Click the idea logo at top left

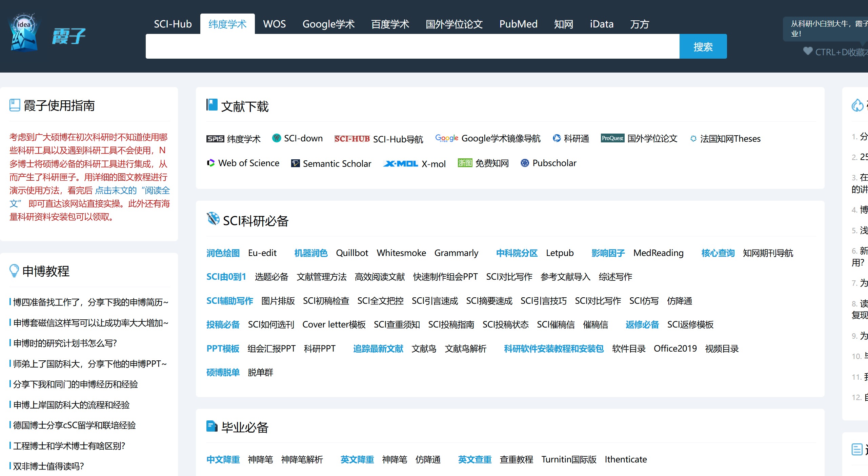point(24,32)
